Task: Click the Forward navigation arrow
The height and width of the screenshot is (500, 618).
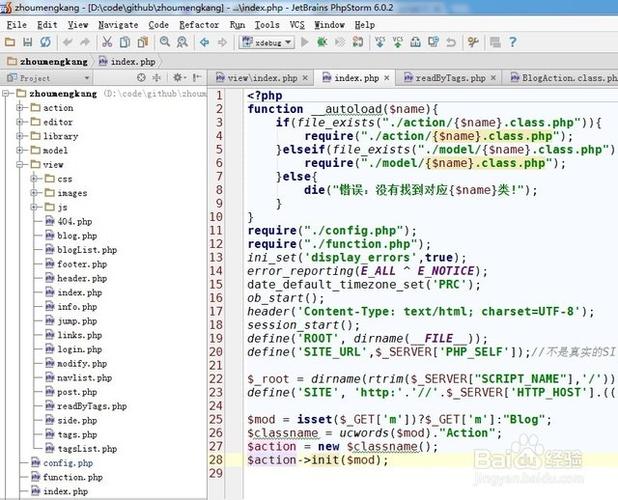Action: point(222,42)
